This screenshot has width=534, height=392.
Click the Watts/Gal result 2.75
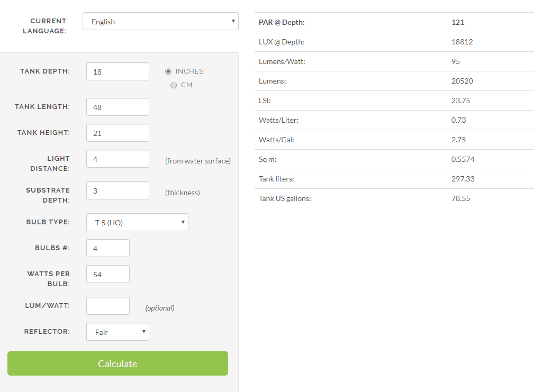point(458,140)
